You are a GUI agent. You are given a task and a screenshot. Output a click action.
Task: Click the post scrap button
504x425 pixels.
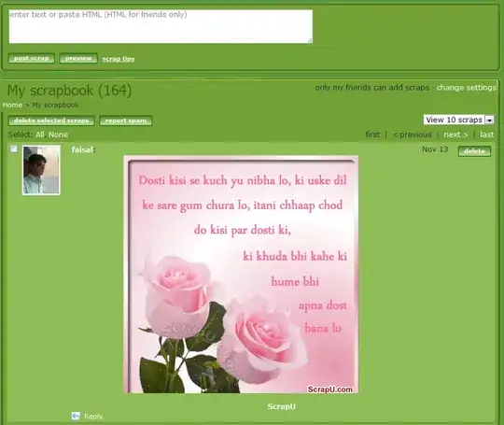tap(31, 58)
